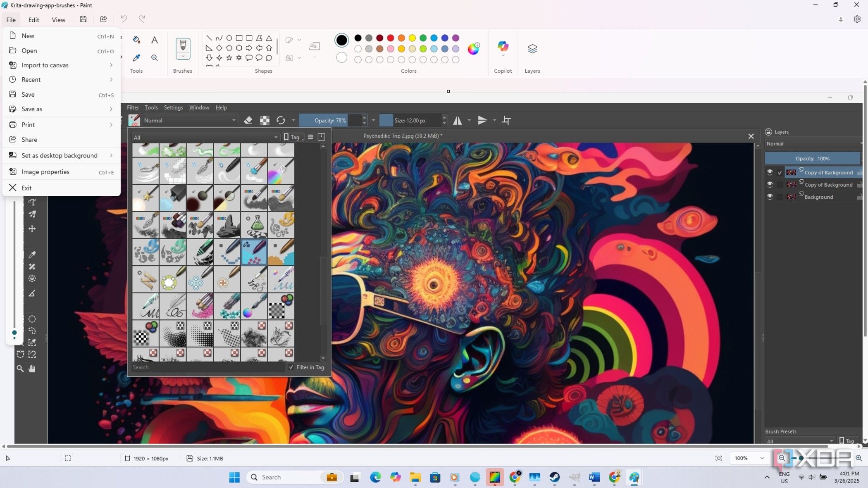Open the Settings menu in Krita
Viewport: 868px width, 488px height.
(173, 107)
